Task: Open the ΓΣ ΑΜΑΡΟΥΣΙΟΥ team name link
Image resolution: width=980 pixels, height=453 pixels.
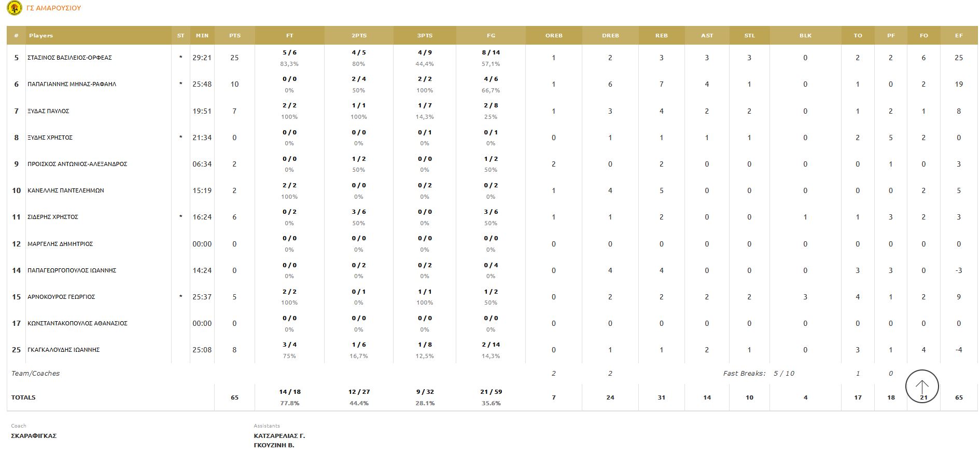Action: 53,8
